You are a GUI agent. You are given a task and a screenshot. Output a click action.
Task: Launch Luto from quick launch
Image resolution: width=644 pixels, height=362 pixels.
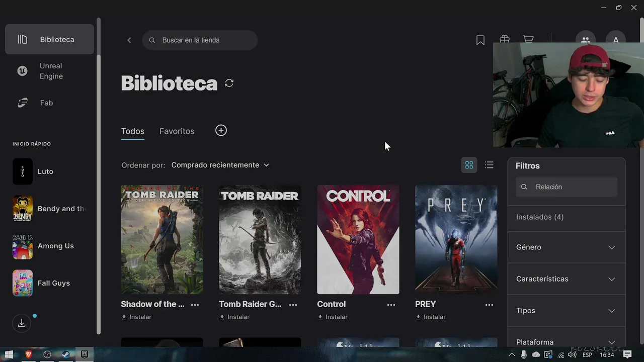pos(49,171)
